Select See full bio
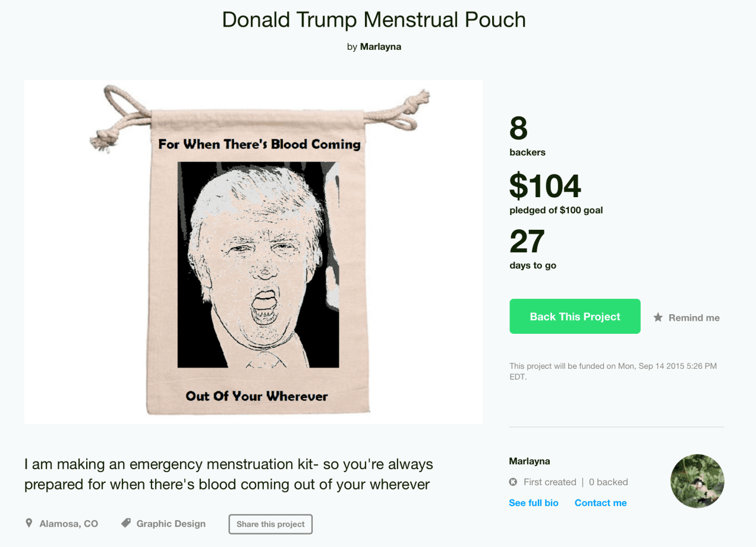The height and width of the screenshot is (547, 756). pos(533,502)
